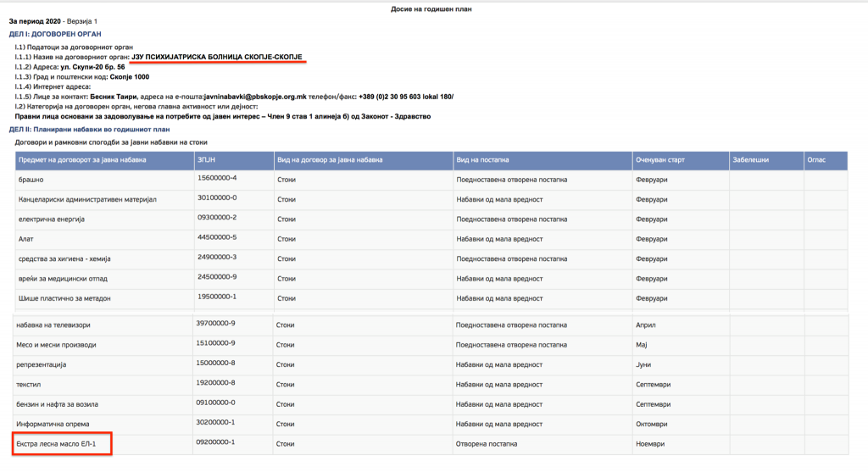Click 'ЈЗУ ПСИХИЈАТРИСКА БОЛНИЦА СКОПЈЕ-СКОПЈЕ' name
This screenshot has height=472, width=868.
216,57
